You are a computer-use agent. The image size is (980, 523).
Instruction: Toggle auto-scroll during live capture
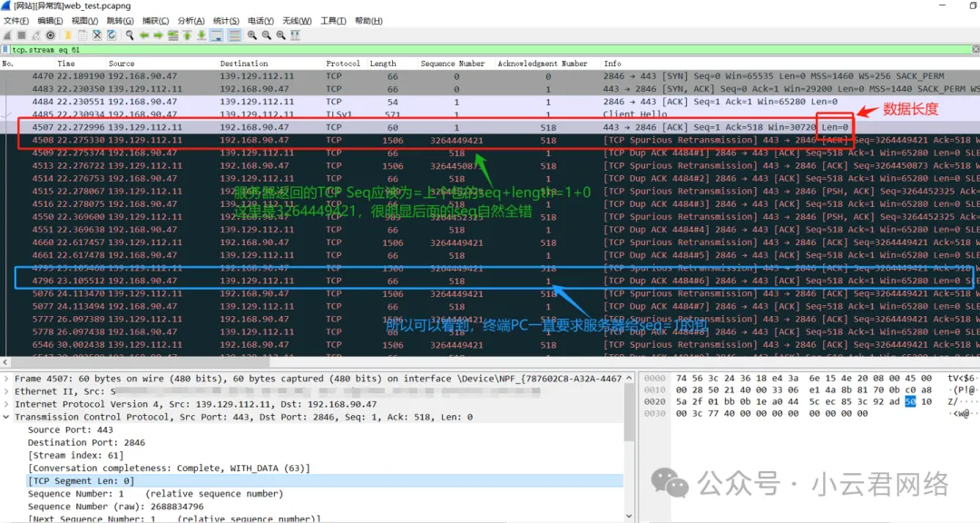[x=217, y=35]
